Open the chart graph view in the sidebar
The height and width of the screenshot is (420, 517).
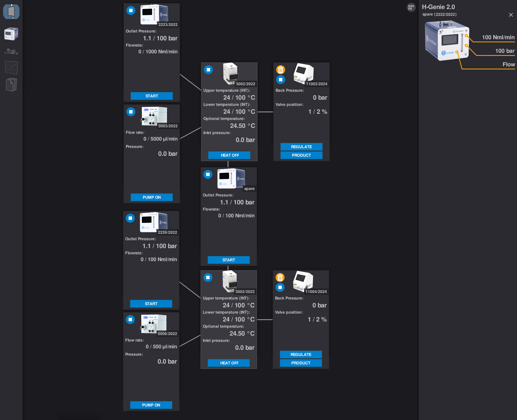click(x=11, y=68)
